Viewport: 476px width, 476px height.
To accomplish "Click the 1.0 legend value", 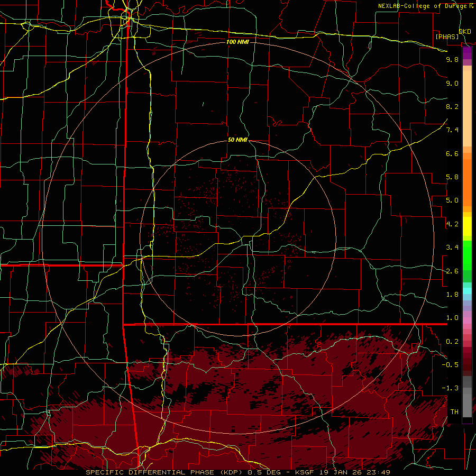I will coord(452,318).
